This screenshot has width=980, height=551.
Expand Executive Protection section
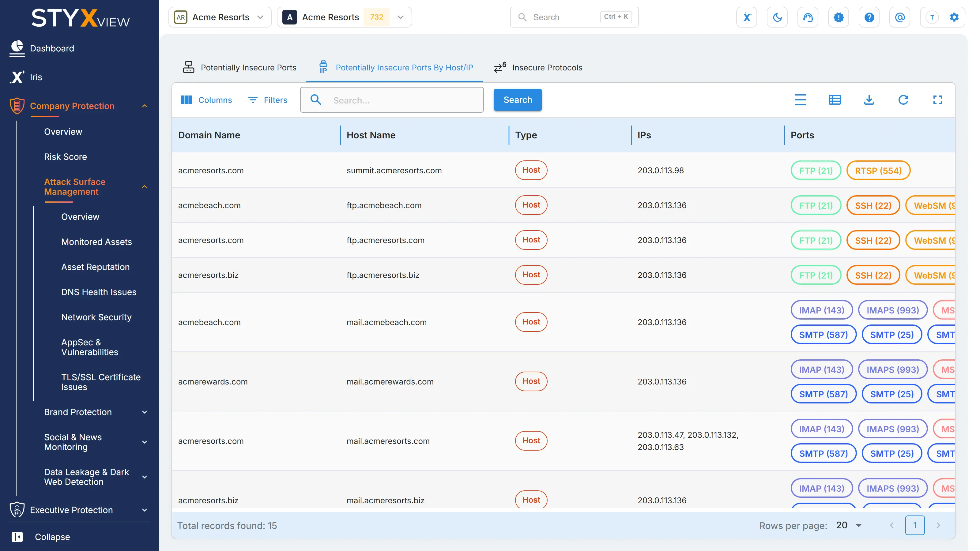[x=145, y=510]
